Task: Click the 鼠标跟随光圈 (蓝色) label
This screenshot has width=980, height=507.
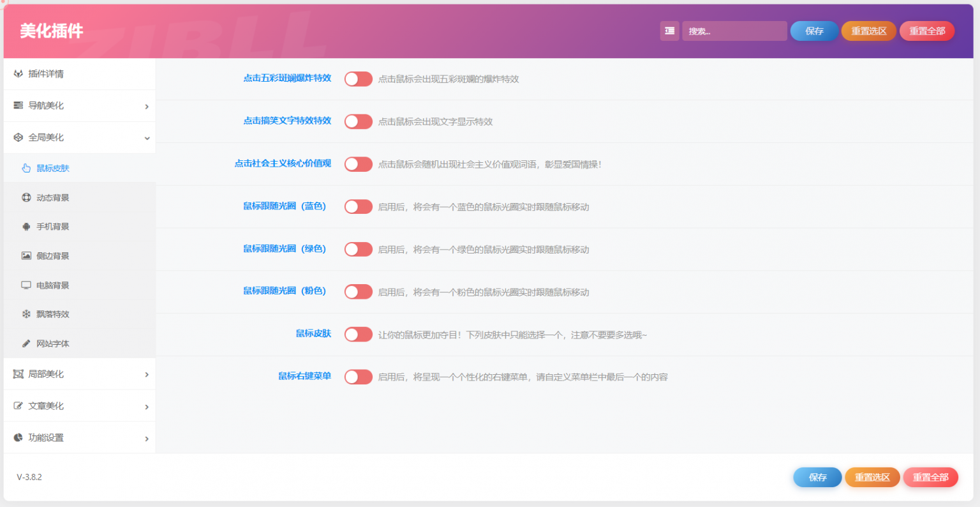Action: pyautogui.click(x=285, y=206)
